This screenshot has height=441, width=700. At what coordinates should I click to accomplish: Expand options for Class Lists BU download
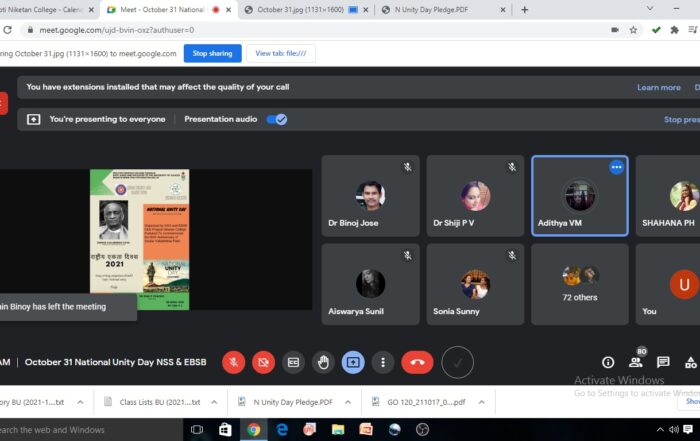pos(214,402)
